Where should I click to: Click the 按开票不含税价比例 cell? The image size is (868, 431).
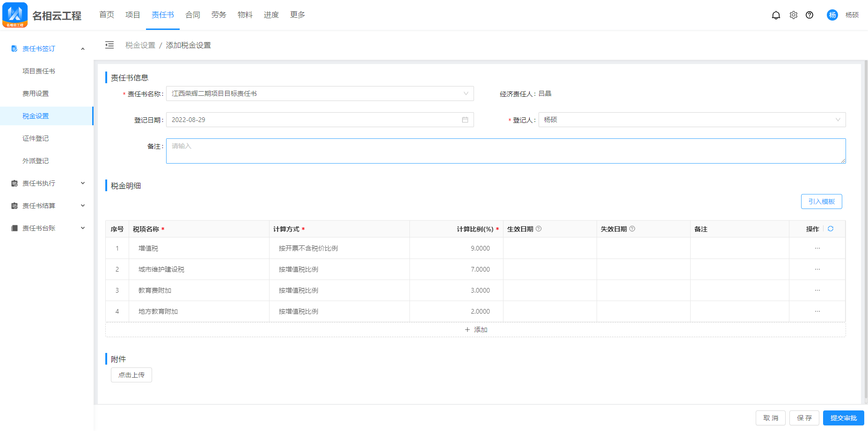click(x=339, y=248)
